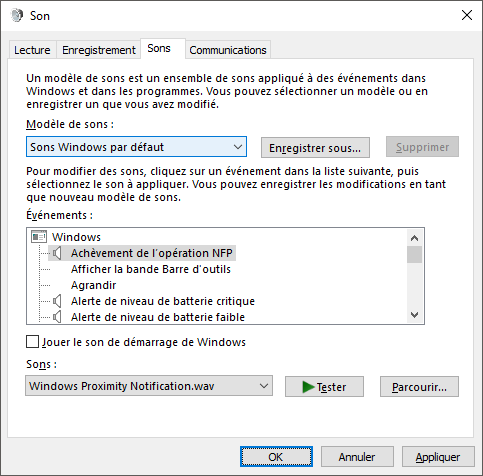This screenshot has width=483, height=476.
Task: Click the Enregistrer sous... button
Action: (x=315, y=147)
